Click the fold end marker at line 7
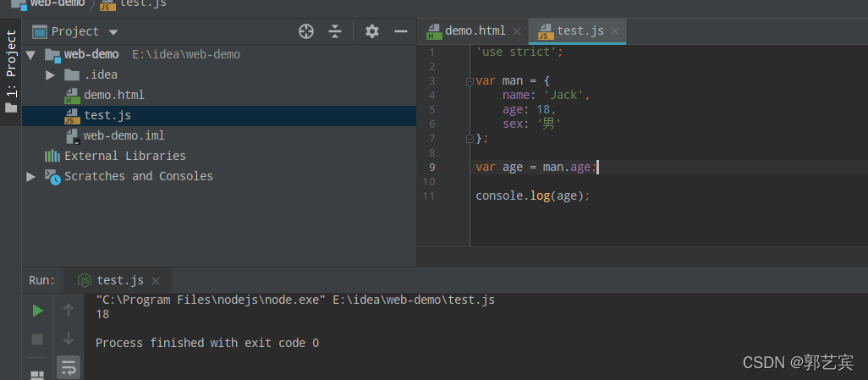The width and height of the screenshot is (868, 380). [470, 139]
